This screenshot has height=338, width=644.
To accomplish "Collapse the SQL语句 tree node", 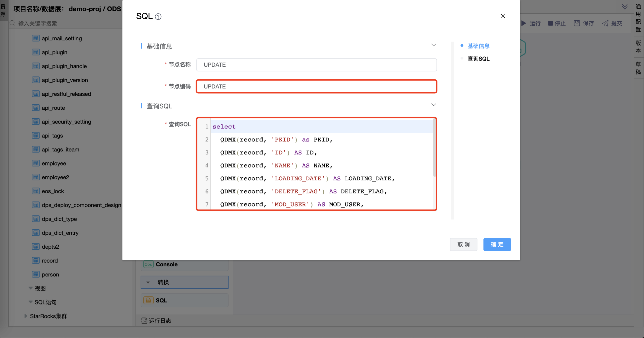I will point(30,302).
